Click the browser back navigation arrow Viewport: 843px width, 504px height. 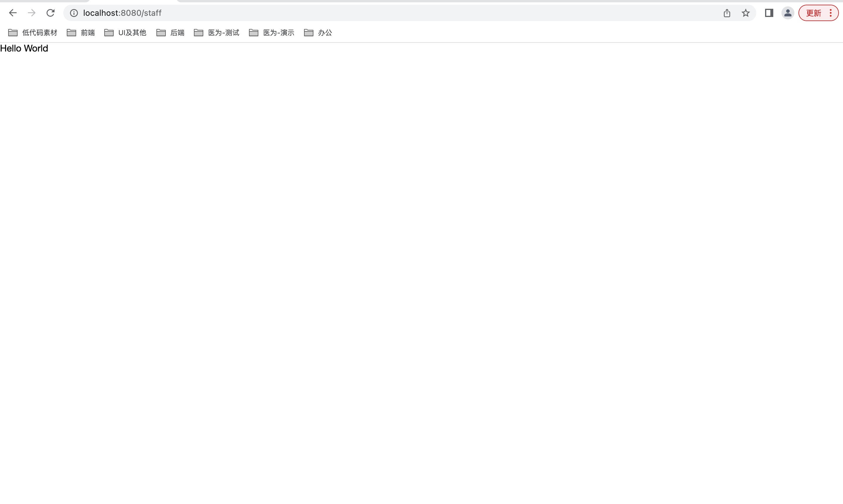[13, 13]
